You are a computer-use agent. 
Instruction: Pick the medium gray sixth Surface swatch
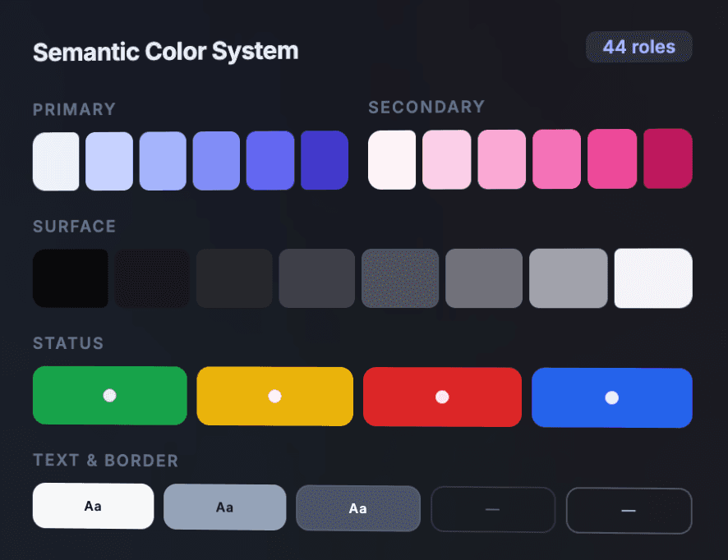tap(484, 278)
